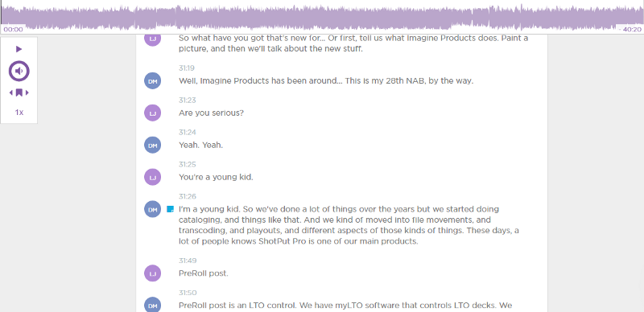The image size is (644, 312).
Task: Jump to previous bookmark arrow
Action: pos(11,92)
